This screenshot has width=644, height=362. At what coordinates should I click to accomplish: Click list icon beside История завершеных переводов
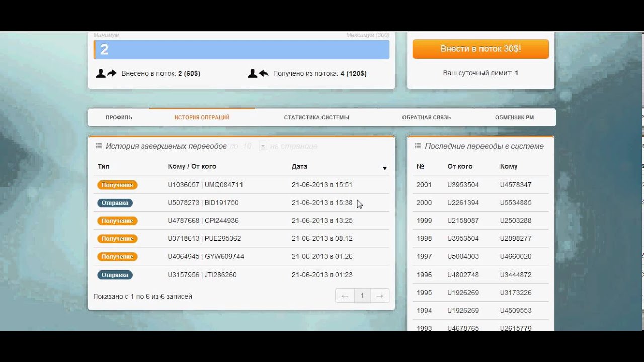(99, 146)
